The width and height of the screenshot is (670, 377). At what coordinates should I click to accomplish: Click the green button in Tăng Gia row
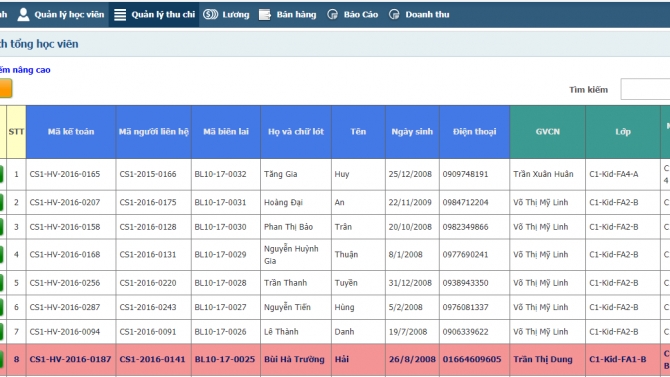[2, 174]
